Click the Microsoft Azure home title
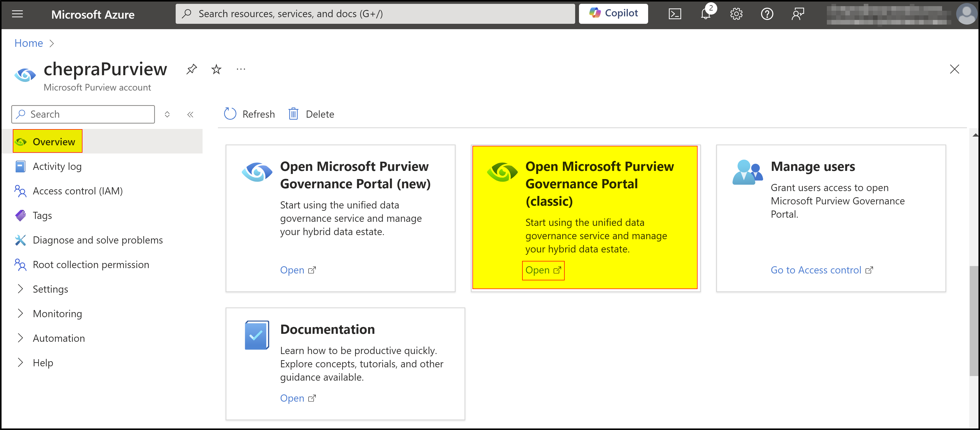 93,14
